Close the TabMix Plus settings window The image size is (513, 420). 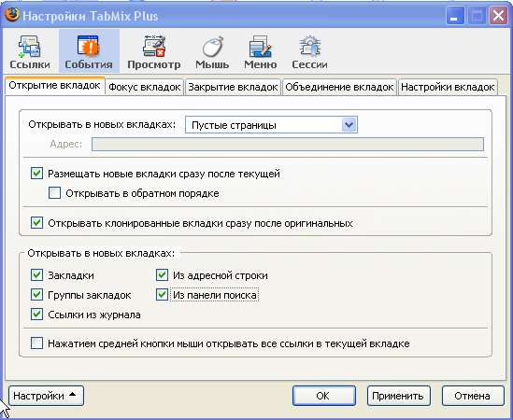pos(498,16)
